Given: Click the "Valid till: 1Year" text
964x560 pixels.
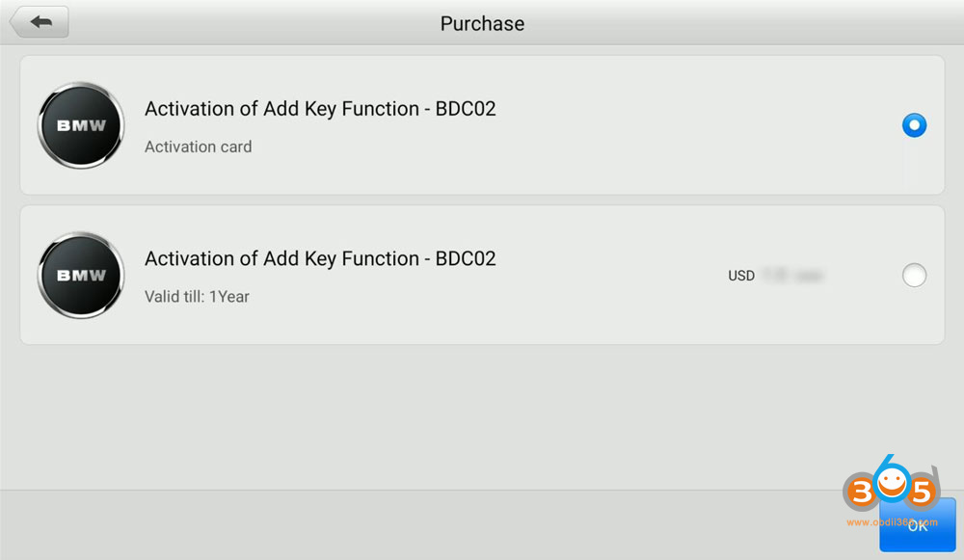Looking at the screenshot, I should click(197, 296).
